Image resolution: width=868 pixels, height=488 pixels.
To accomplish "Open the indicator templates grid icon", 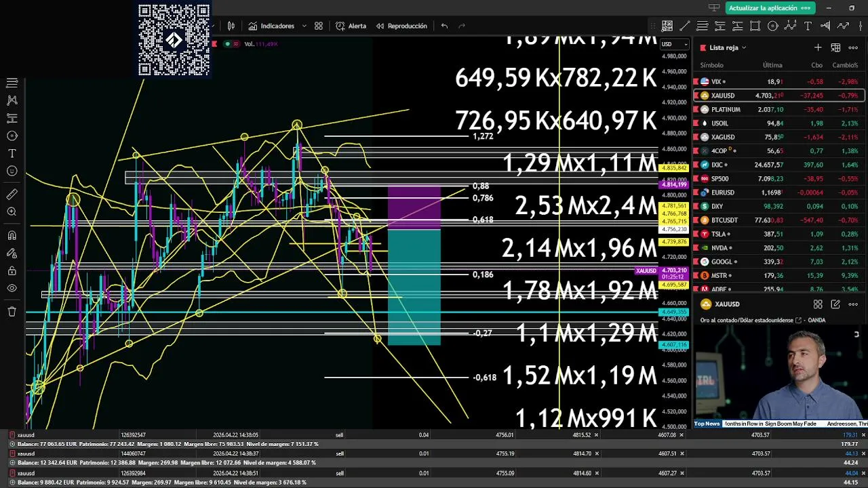I will click(319, 26).
